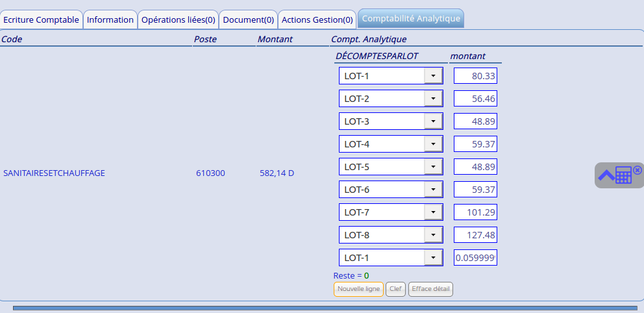644x313 pixels.
Task: Open the LOT-8 dropdown list
Action: [432, 235]
